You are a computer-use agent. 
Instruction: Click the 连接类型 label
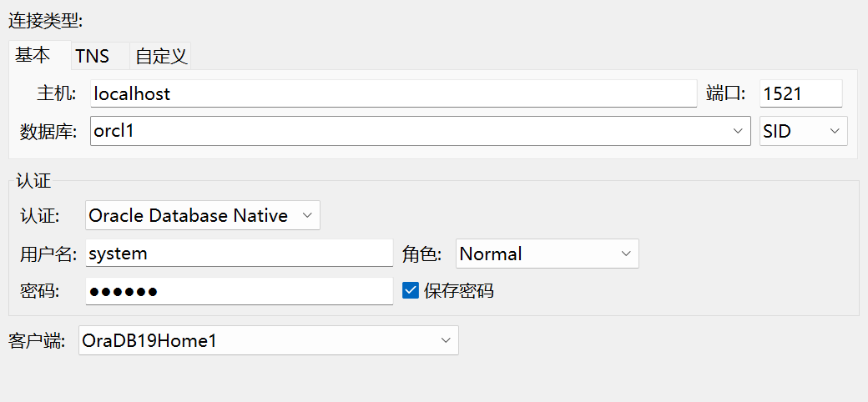pos(45,19)
